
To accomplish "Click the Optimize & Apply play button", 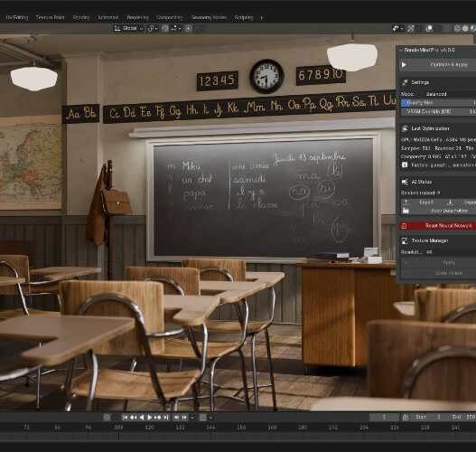I will (438, 65).
